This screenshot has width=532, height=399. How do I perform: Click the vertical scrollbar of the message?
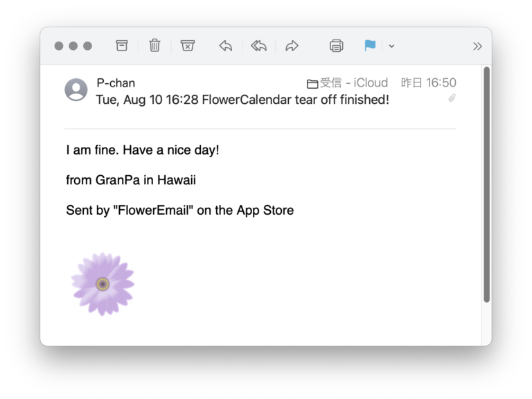point(486,184)
